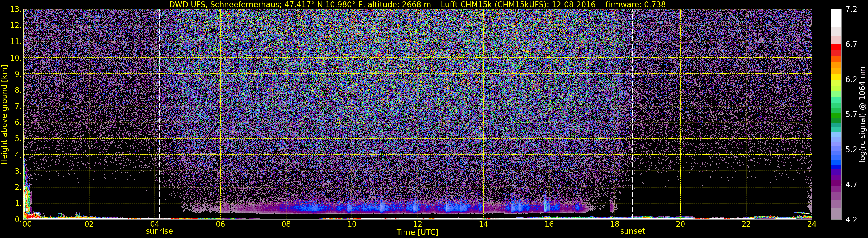This screenshot has height=238, width=868.
Task: Click the 10. label on height axis
Action: [x=16, y=58]
